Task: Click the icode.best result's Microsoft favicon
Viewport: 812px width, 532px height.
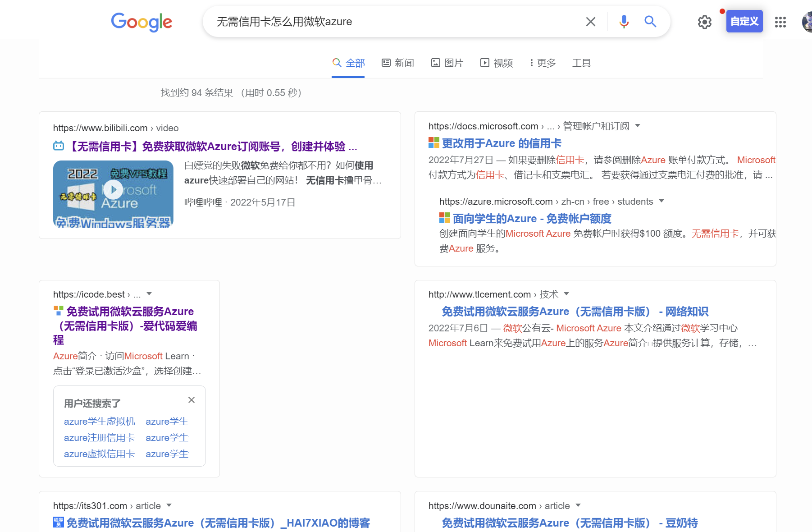Action: click(x=58, y=310)
